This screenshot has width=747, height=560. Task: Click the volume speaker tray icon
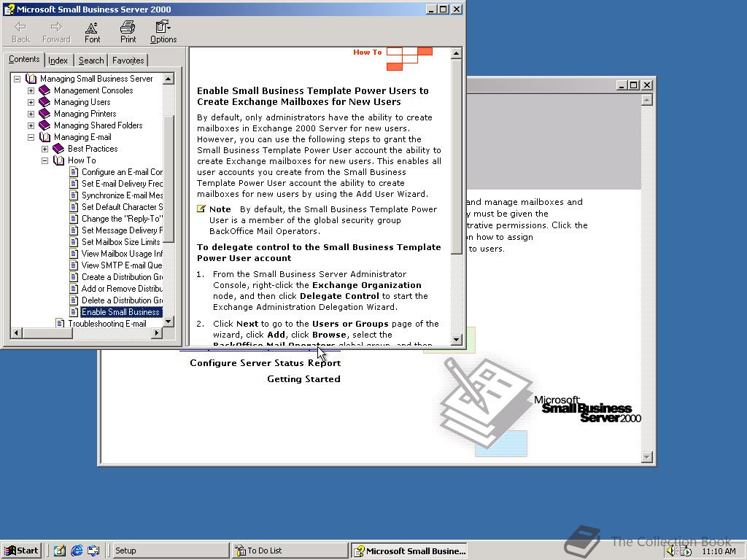pos(670,551)
